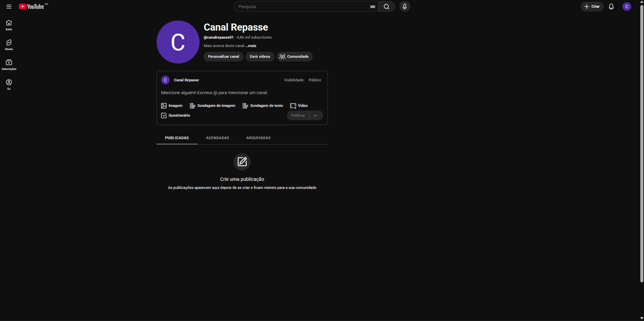Viewport: 644px width, 321px height.
Task: Open Shorts in the sidebar
Action: (9, 45)
